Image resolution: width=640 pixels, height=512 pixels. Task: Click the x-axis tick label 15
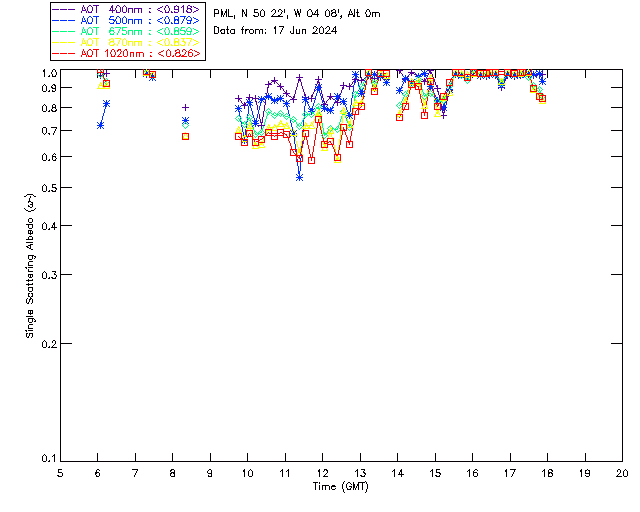435,473
